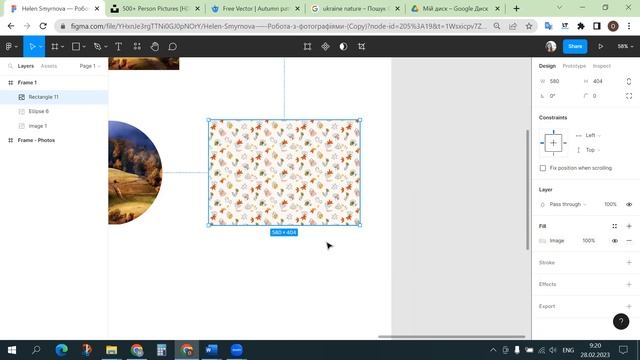Click the canvas vertical scrollbar
The width and height of the screenshot is (640, 360).
[x=527, y=190]
